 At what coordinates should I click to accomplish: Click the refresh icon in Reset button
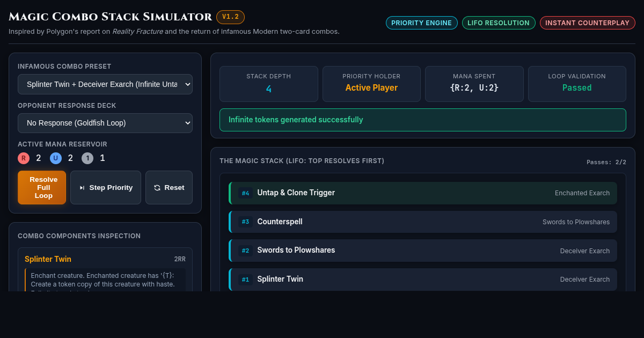click(x=157, y=188)
